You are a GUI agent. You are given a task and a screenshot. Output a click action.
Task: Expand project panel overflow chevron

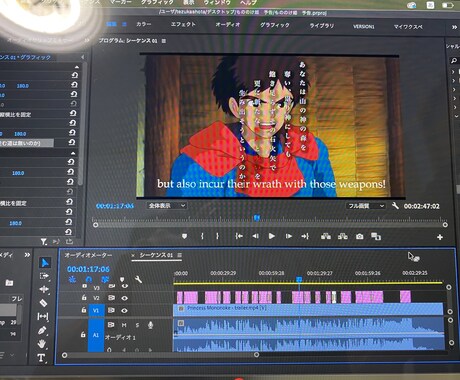27,255
